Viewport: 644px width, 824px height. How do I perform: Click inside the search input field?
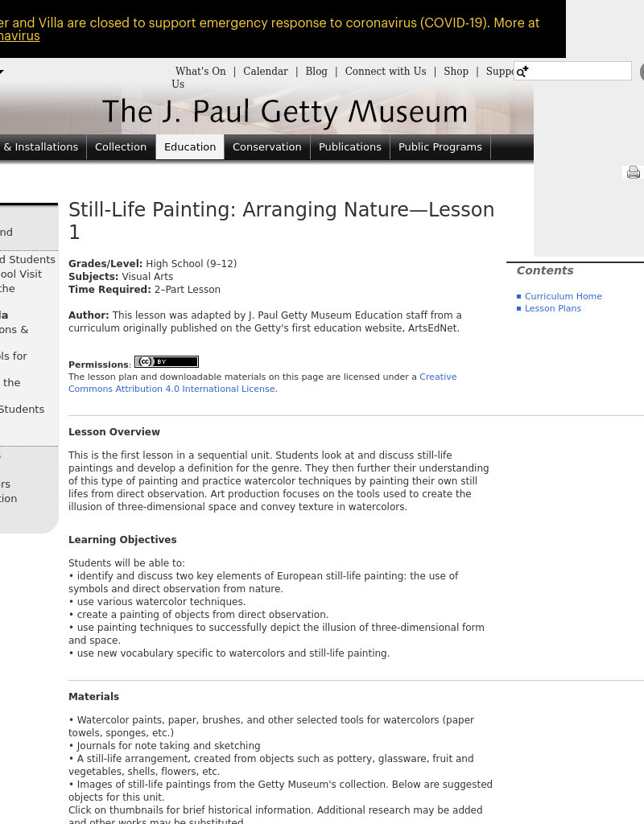point(573,71)
